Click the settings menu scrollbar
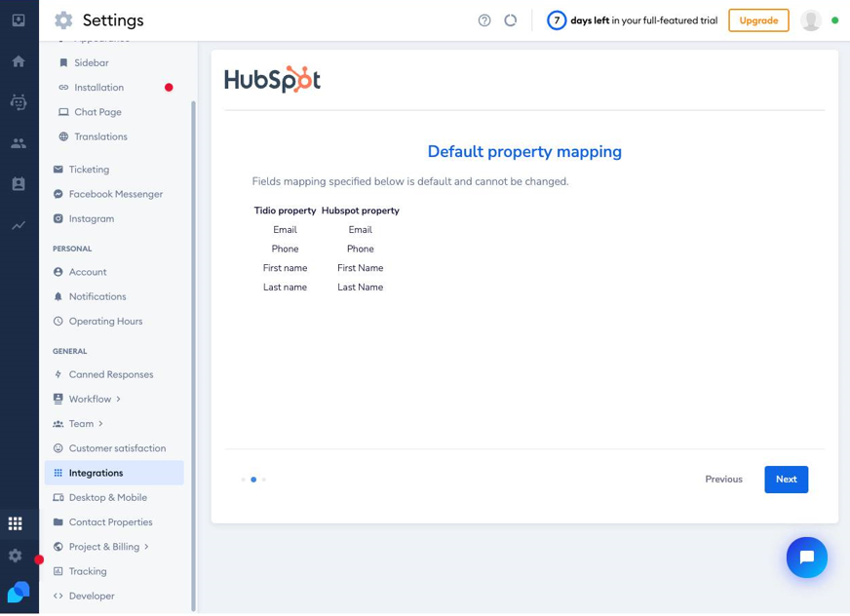This screenshot has width=850, height=616. [194, 355]
